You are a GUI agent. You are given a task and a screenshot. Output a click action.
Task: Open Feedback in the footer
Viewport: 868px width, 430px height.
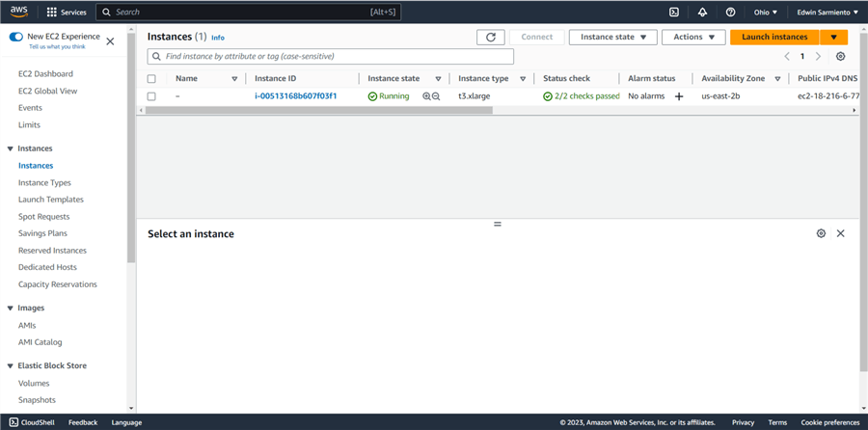(83, 422)
